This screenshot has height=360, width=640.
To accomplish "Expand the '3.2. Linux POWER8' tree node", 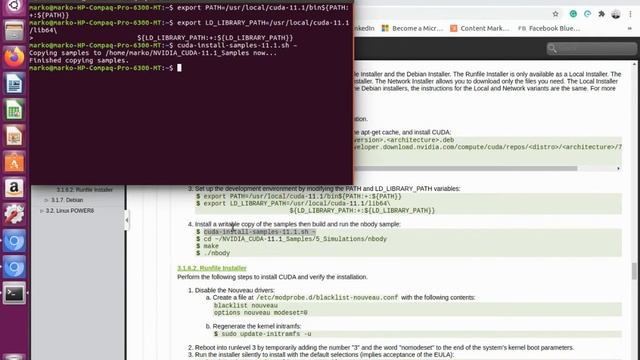I will [x=41, y=211].
